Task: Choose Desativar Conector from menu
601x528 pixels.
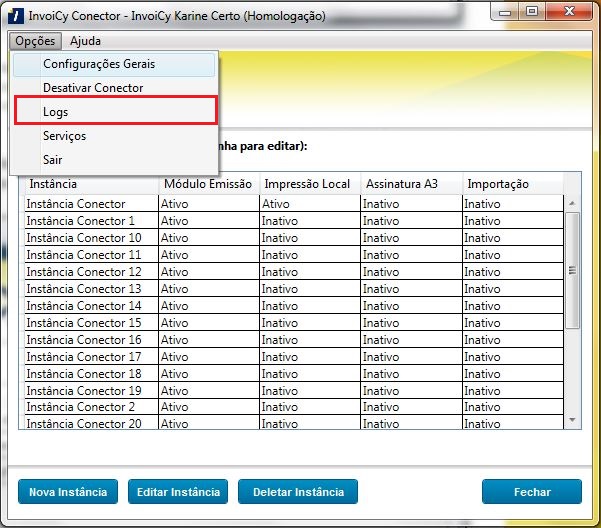Action: tap(115, 88)
